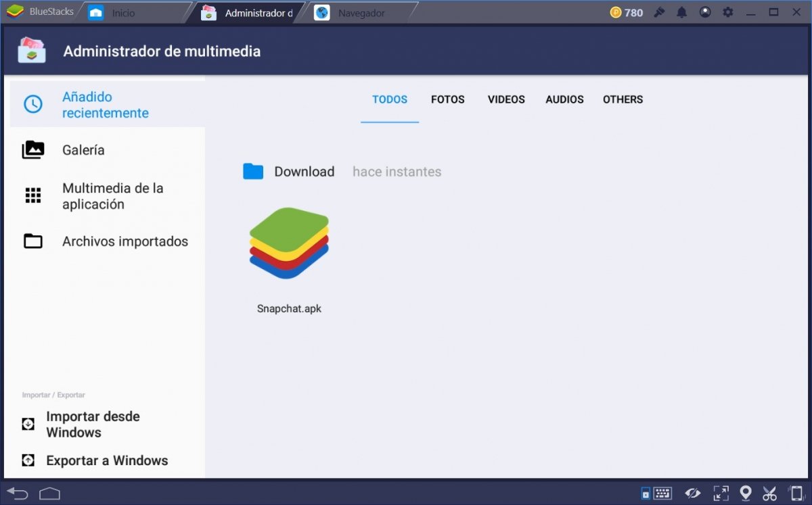Click the blue Download folder icon
This screenshot has height=505, width=812.
(x=253, y=172)
